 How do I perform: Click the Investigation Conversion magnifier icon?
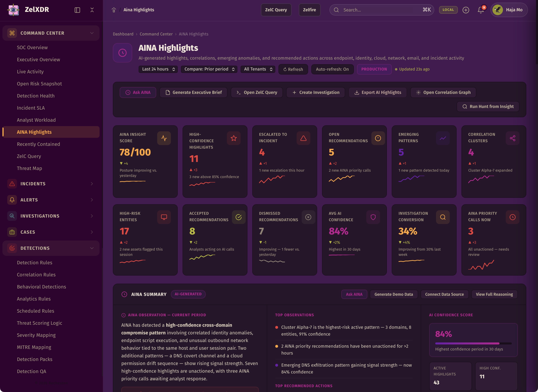443,217
